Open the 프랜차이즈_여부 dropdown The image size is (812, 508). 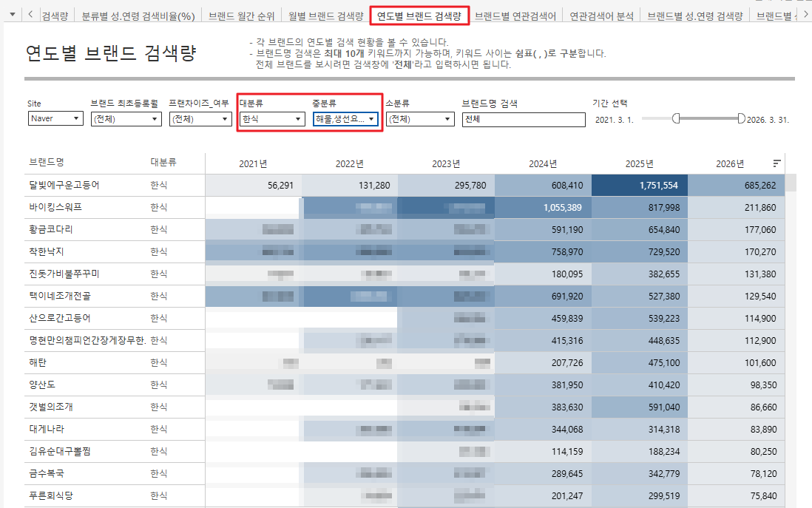(x=200, y=119)
